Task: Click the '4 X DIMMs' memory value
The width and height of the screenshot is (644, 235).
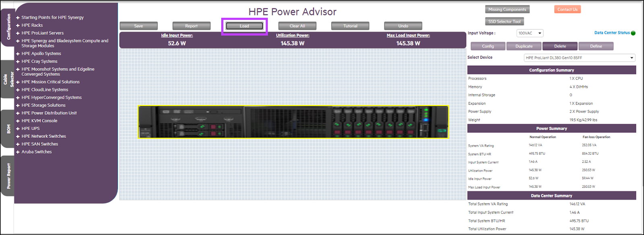Action: (x=578, y=87)
